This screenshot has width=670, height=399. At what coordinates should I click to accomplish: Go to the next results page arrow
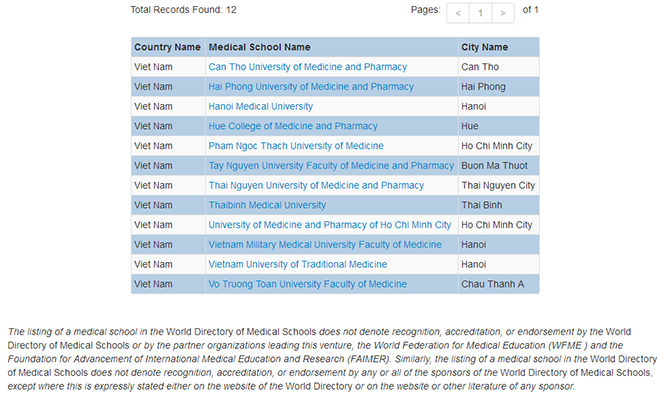tap(503, 13)
